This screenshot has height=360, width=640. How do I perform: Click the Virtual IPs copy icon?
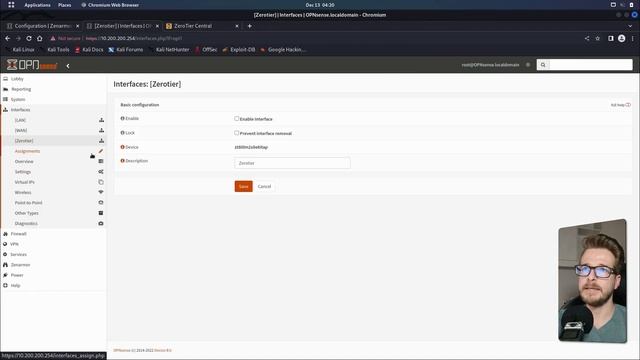point(101,182)
